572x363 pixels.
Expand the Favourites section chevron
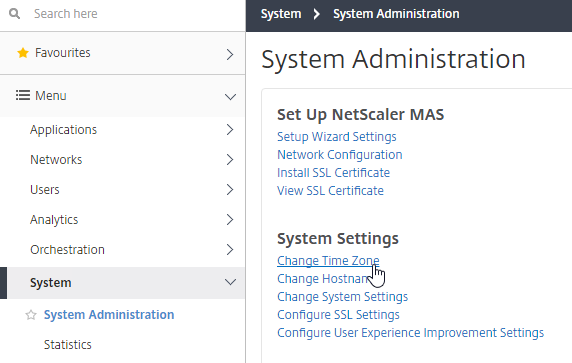point(230,54)
